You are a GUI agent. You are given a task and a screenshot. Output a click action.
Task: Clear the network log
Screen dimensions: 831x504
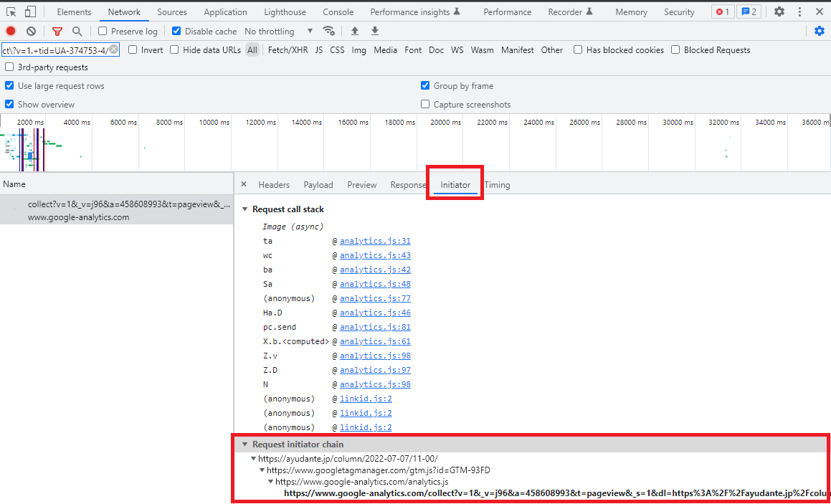coord(30,31)
